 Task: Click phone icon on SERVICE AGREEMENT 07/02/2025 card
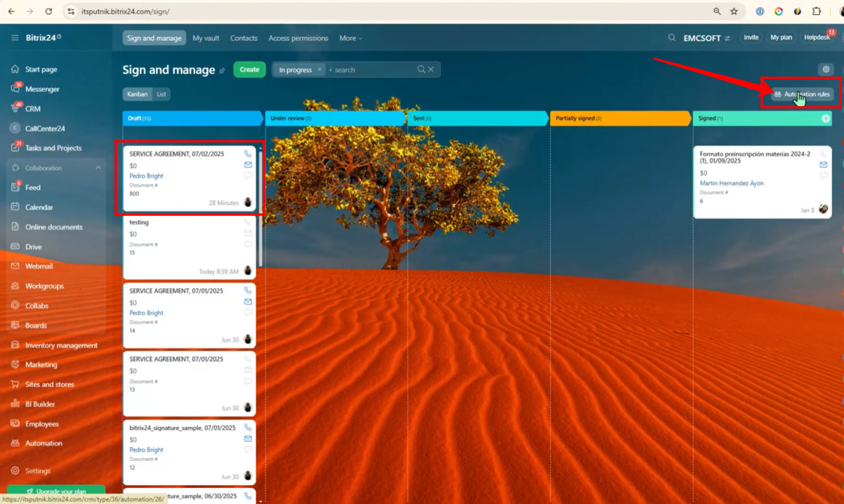pyautogui.click(x=248, y=154)
